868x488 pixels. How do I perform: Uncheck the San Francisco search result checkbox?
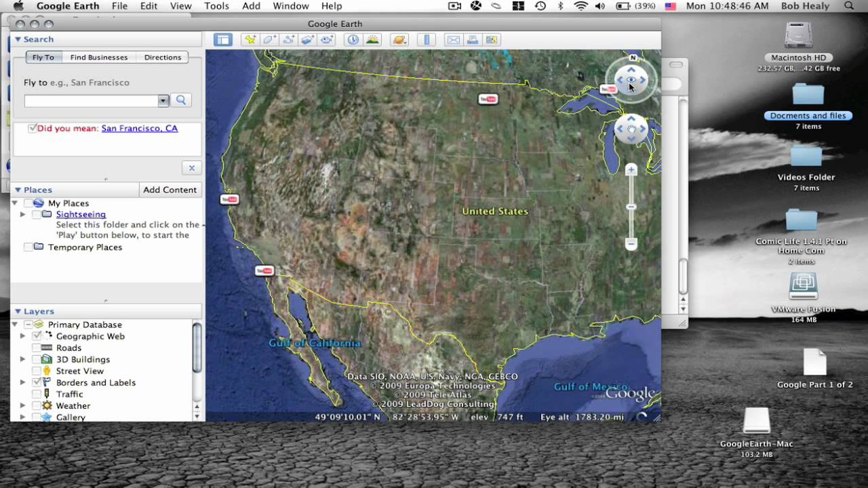click(33, 128)
